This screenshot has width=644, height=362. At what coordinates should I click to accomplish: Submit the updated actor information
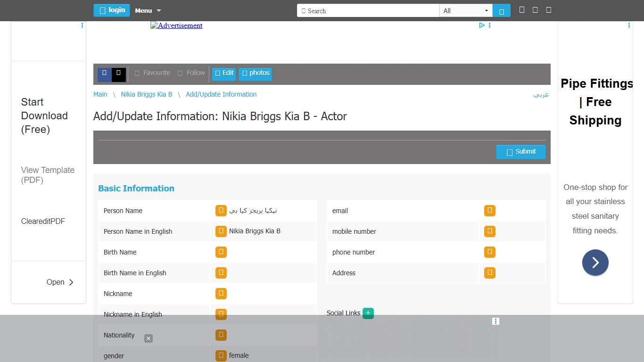click(520, 152)
